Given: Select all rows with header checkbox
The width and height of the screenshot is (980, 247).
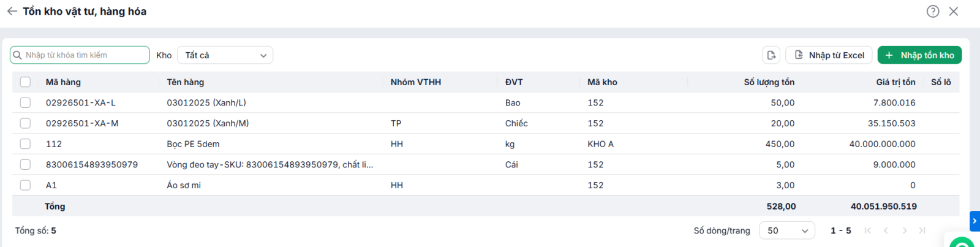Looking at the screenshot, I should point(25,82).
